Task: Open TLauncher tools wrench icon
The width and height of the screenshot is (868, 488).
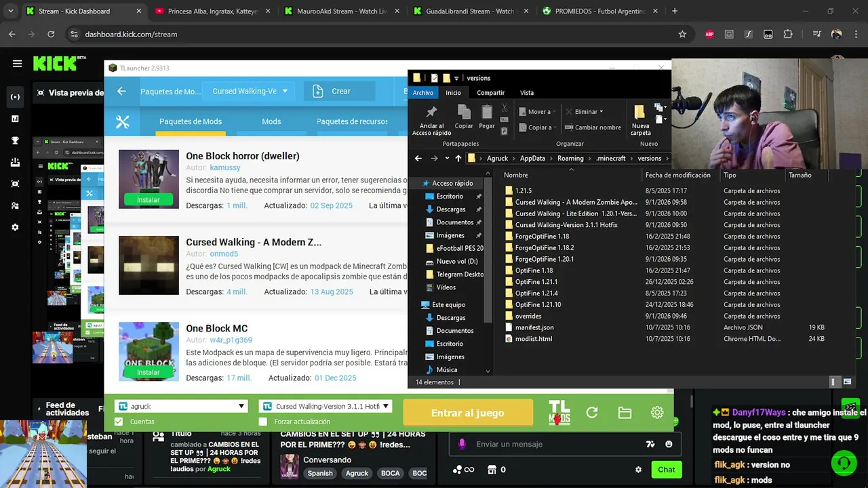Action: [x=122, y=122]
